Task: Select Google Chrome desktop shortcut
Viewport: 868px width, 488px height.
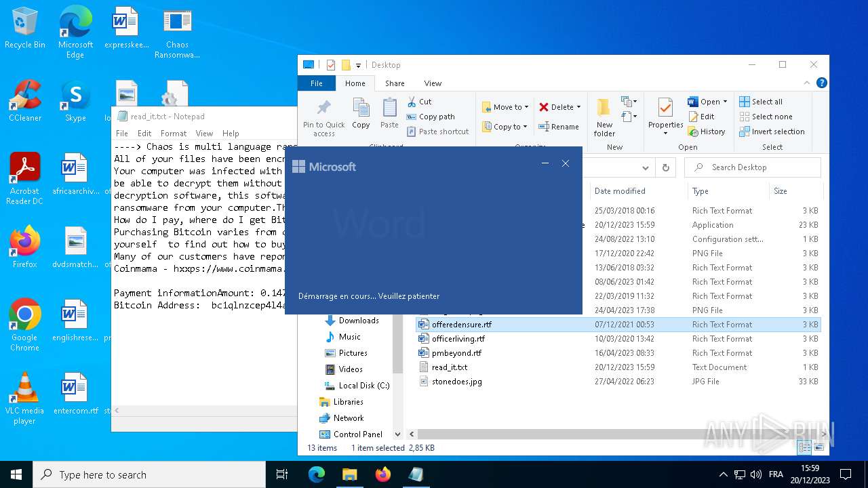Action: 25,325
